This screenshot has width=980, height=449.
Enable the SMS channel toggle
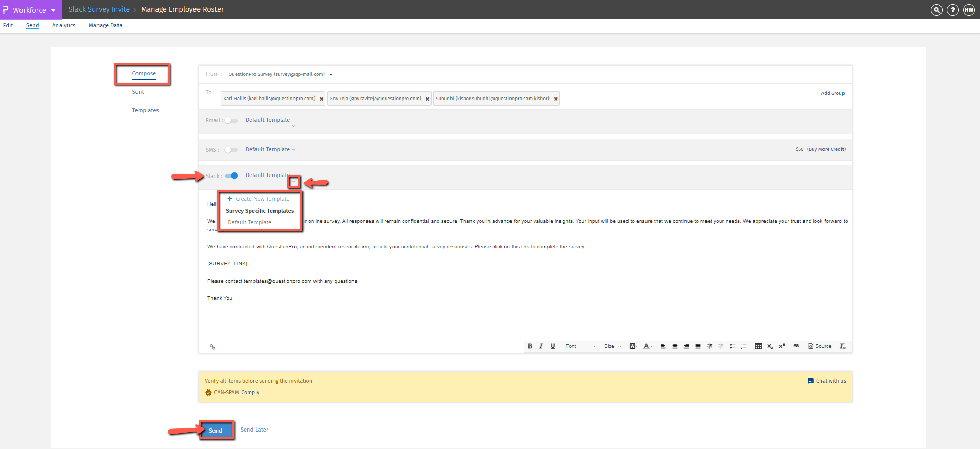(231, 150)
